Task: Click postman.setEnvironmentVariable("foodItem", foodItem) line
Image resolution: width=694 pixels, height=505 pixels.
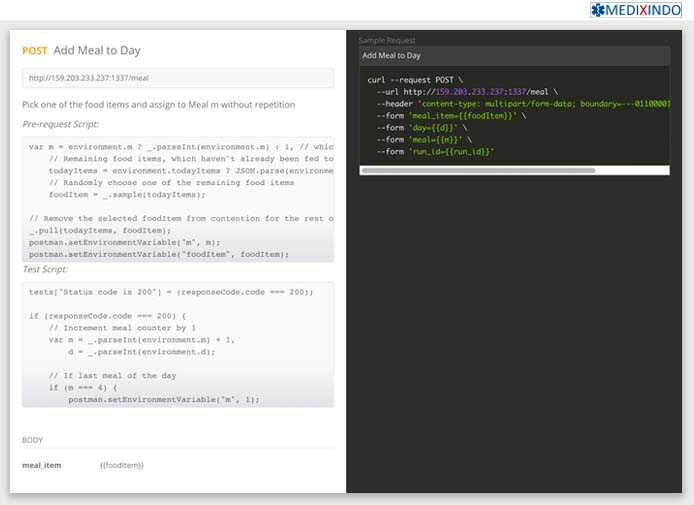Action: tap(159, 254)
